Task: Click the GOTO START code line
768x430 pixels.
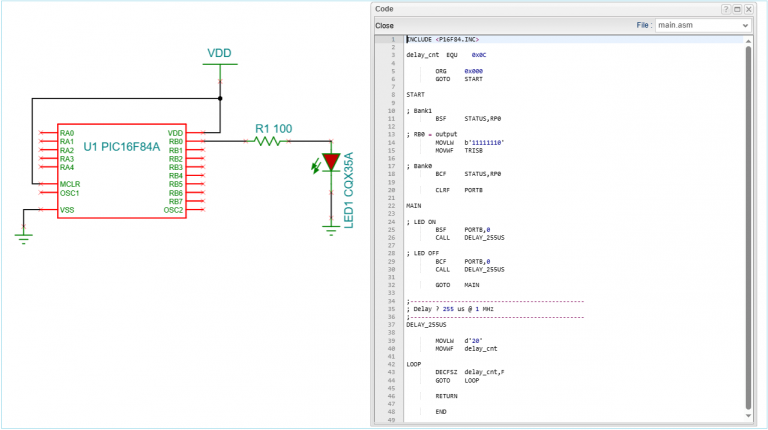Action: pos(459,79)
